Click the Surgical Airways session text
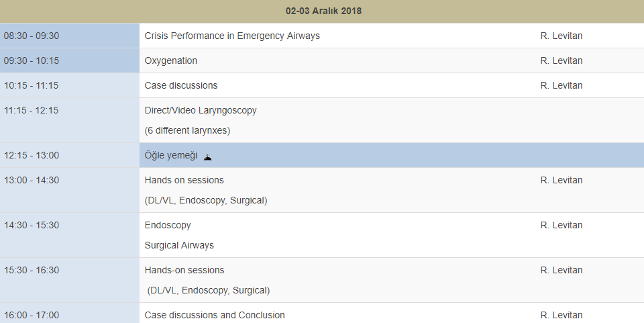The image size is (644, 323). tap(179, 245)
